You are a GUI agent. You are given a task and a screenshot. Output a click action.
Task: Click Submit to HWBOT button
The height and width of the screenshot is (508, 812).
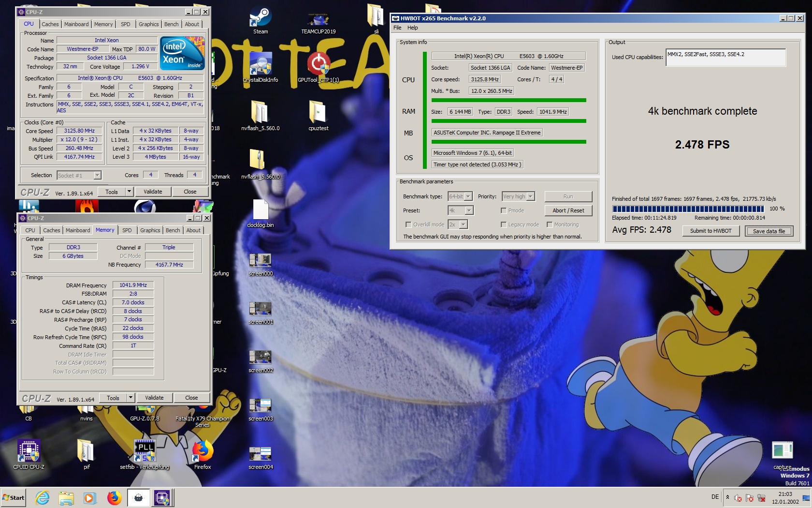(710, 231)
